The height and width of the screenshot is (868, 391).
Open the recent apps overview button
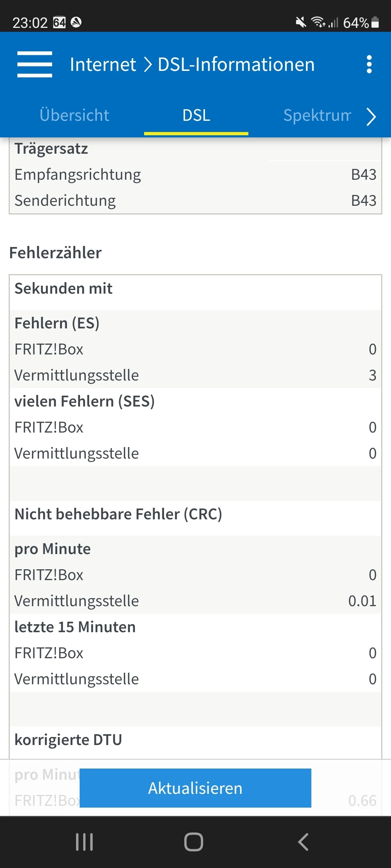tap(84, 842)
